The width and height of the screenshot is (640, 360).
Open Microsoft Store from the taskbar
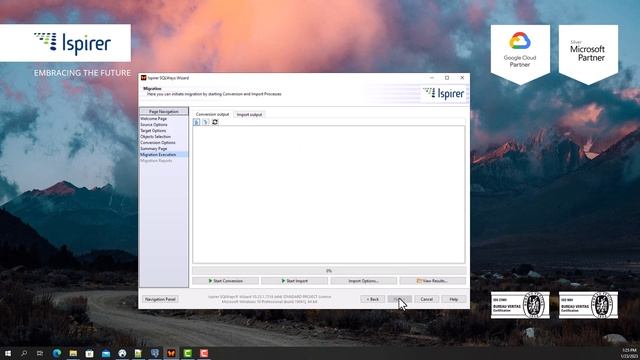point(89,353)
